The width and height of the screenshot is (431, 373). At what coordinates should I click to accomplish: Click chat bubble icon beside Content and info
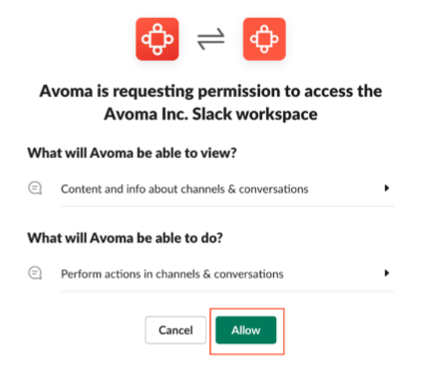35,188
